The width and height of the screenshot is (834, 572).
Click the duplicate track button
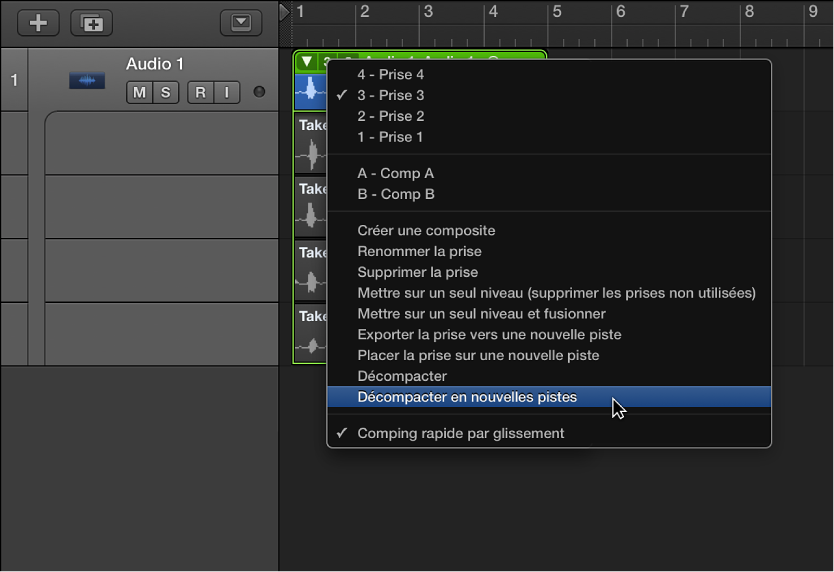(91, 23)
